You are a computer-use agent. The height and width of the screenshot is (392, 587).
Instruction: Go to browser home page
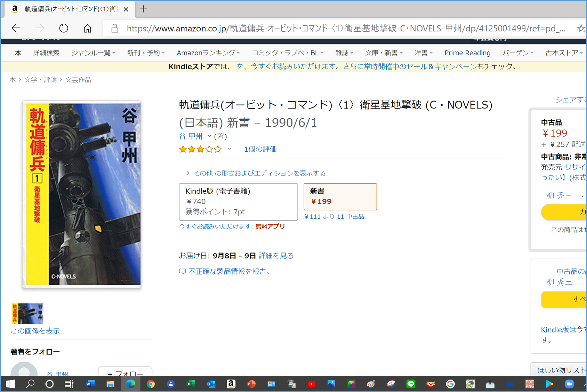[87, 28]
